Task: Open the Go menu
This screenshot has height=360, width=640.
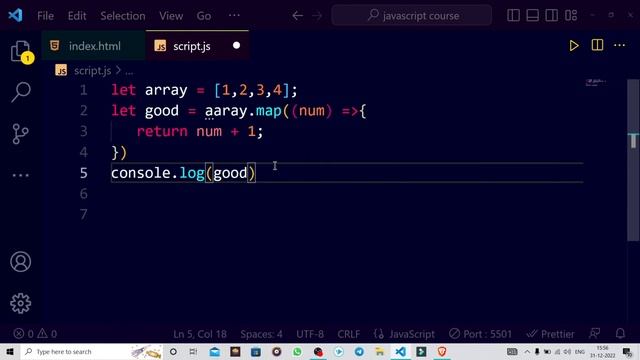Action: 204,16
